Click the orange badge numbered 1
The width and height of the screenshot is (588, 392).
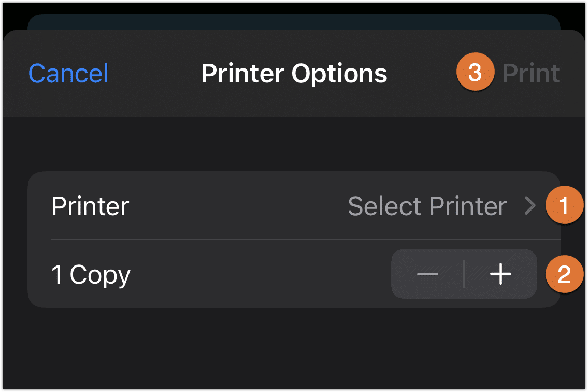pyautogui.click(x=564, y=205)
